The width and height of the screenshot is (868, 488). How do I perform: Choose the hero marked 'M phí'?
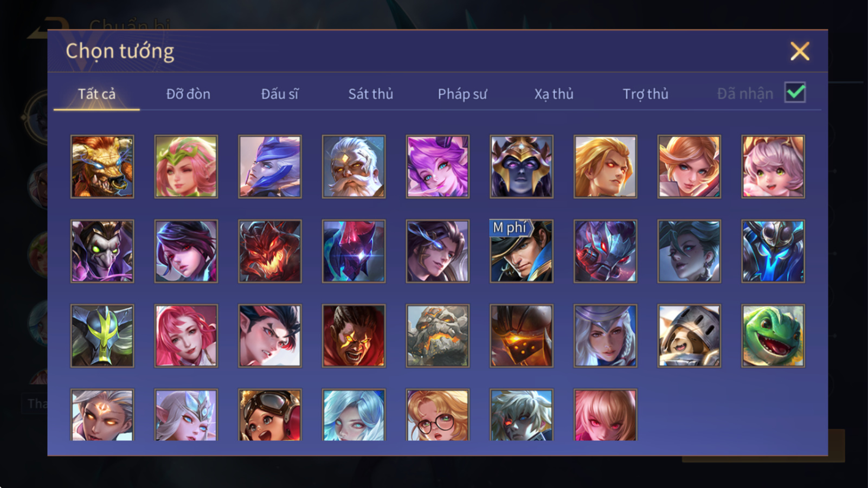pyautogui.click(x=522, y=251)
